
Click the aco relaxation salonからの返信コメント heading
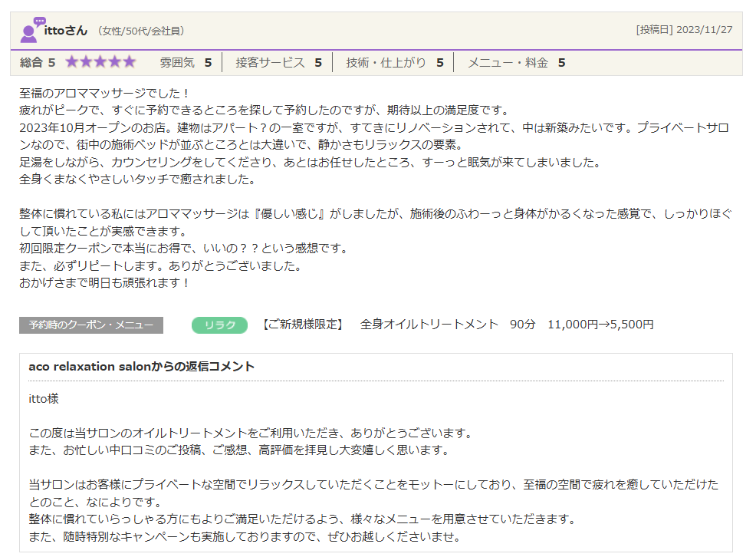click(141, 367)
